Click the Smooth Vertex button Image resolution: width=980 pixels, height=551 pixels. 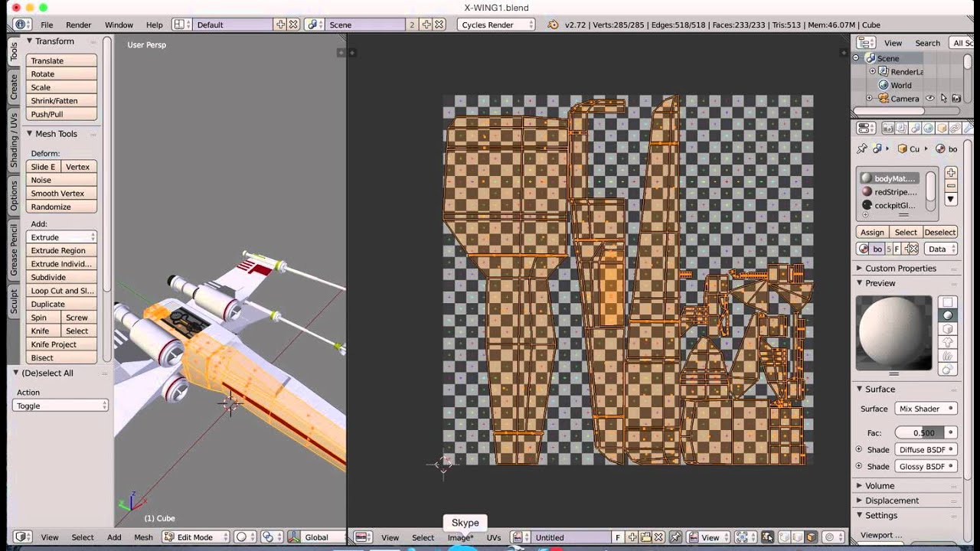tap(61, 194)
